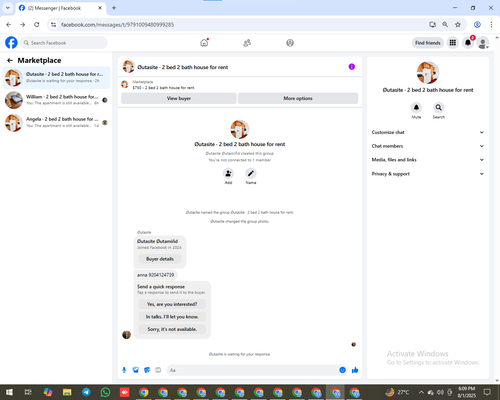This screenshot has width=500, height=400.
Task: Send a thumbs up like
Action: tap(355, 370)
